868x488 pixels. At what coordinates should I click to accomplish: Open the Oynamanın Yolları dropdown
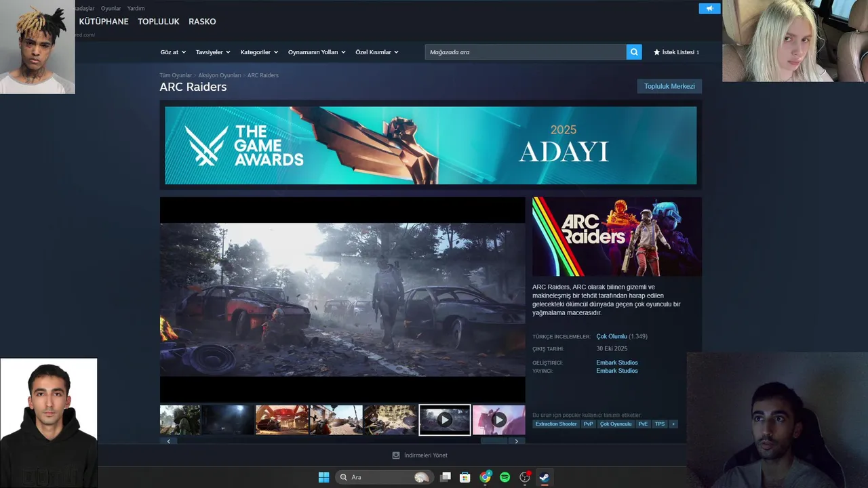click(317, 52)
